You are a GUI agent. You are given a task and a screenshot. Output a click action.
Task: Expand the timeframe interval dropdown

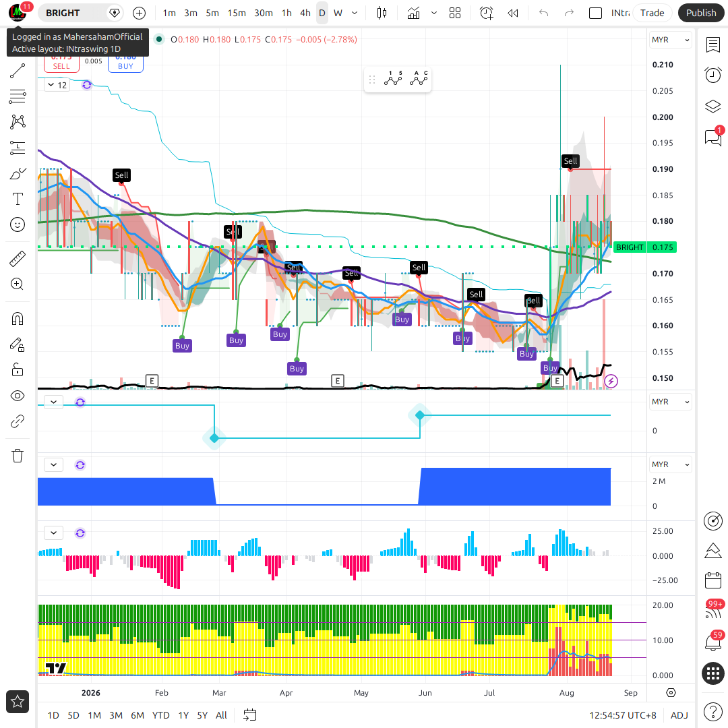click(355, 13)
